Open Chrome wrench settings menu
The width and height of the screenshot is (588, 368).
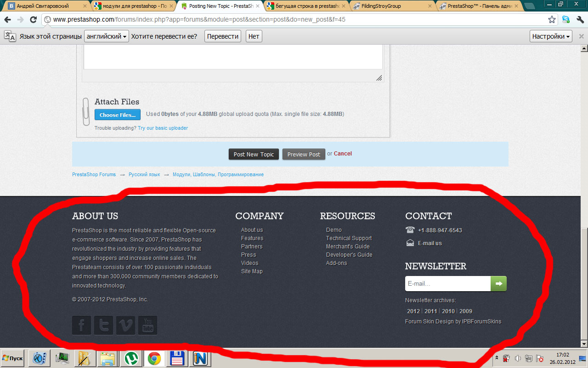(580, 20)
